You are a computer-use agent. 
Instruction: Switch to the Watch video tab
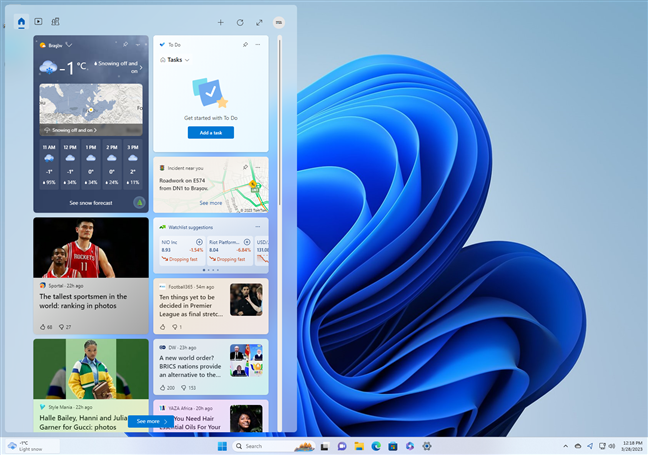[38, 21]
